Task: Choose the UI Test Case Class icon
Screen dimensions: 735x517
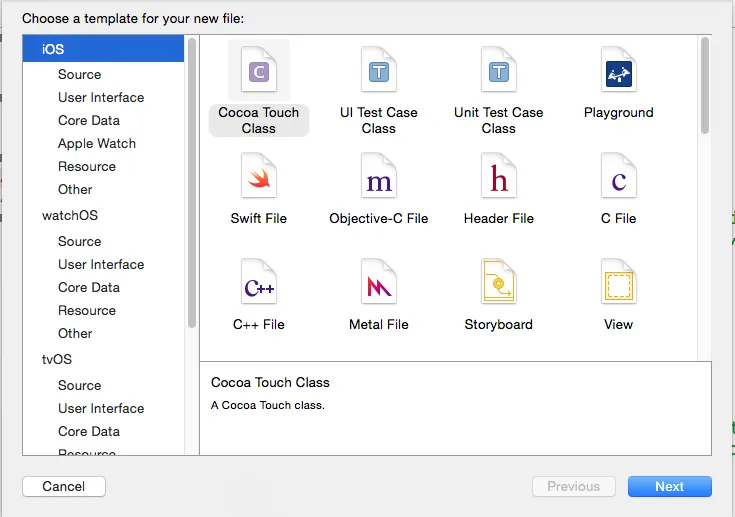Action: 378,72
